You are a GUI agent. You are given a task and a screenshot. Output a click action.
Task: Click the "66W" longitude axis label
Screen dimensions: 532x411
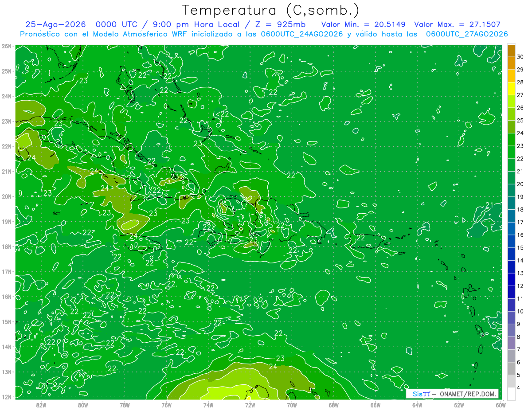[x=376, y=405]
